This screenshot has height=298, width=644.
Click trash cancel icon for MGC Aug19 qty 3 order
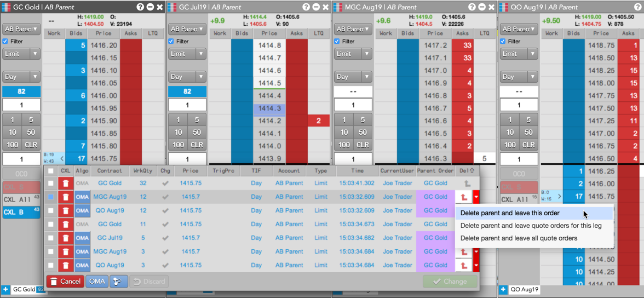click(x=66, y=251)
